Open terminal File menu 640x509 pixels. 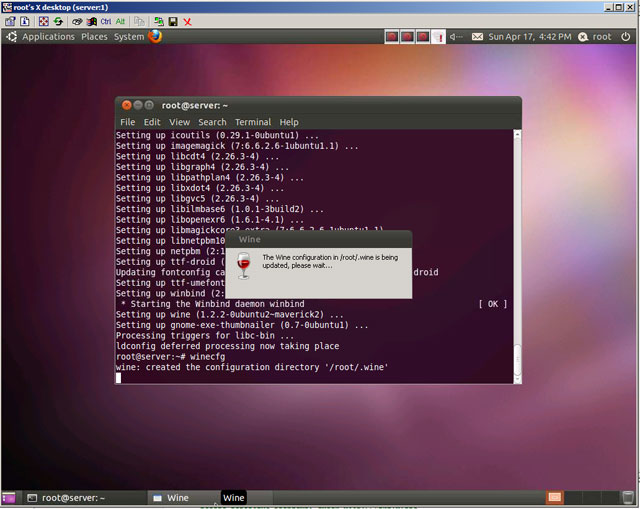[x=127, y=122]
